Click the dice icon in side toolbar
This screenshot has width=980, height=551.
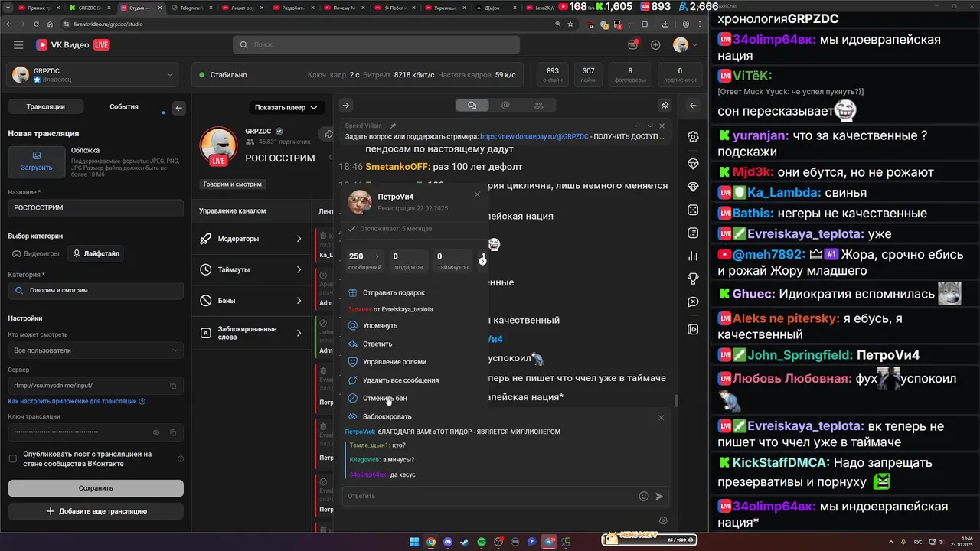pos(693,210)
